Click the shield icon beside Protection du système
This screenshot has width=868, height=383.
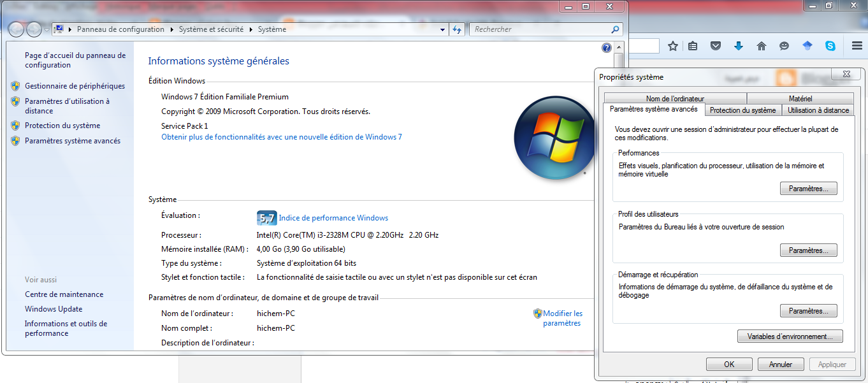click(x=16, y=126)
